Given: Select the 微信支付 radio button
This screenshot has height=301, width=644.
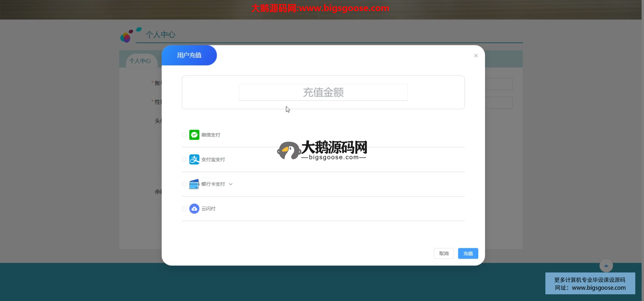Looking at the screenshot, I should click(x=184, y=135).
